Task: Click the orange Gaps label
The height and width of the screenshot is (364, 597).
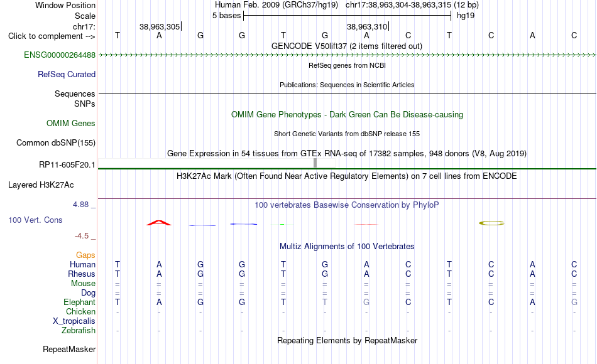Action: [x=85, y=255]
